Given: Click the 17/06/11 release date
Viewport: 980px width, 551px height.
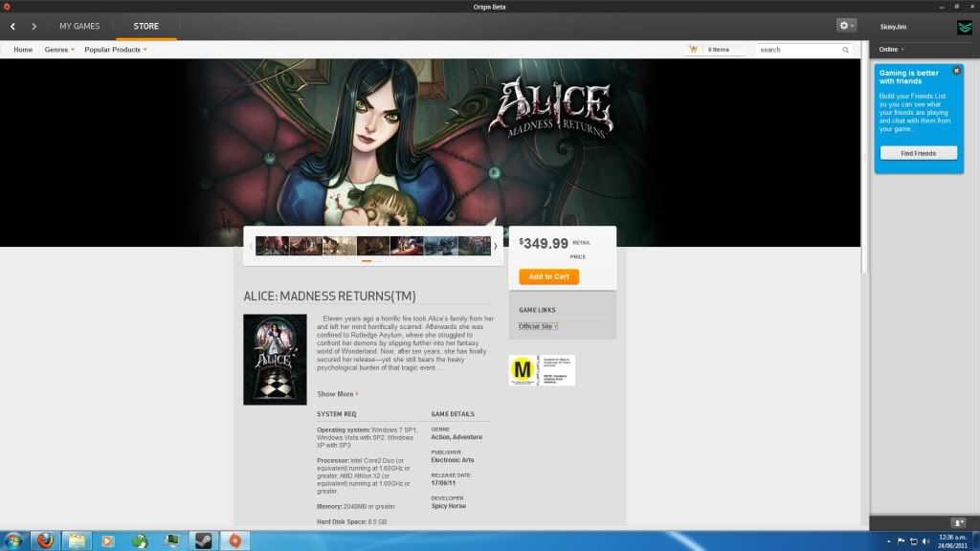Looking at the screenshot, I should (443, 483).
